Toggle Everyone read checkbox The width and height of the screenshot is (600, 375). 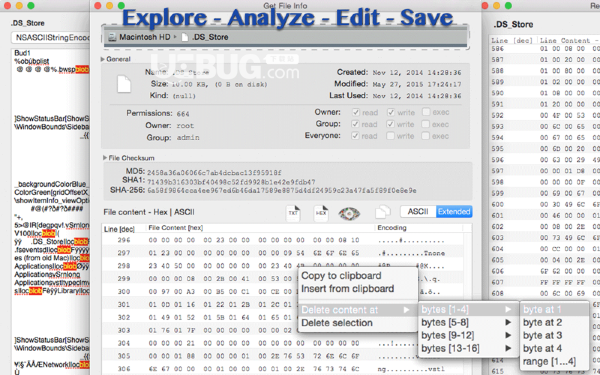(355, 136)
